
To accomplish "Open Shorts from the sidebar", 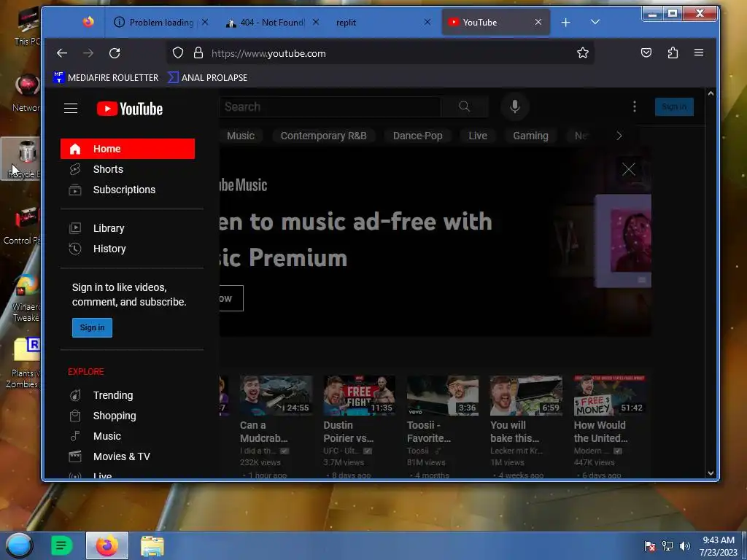I will pyautogui.click(x=128, y=169).
